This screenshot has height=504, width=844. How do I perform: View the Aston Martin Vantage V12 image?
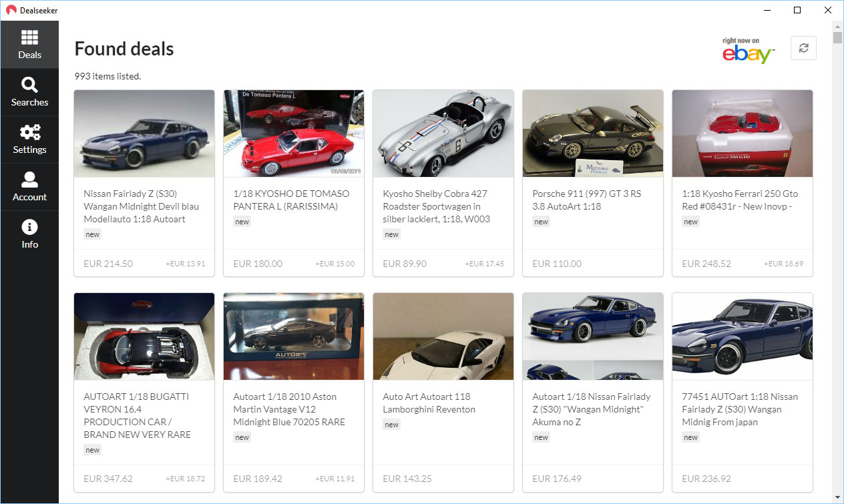tap(294, 336)
